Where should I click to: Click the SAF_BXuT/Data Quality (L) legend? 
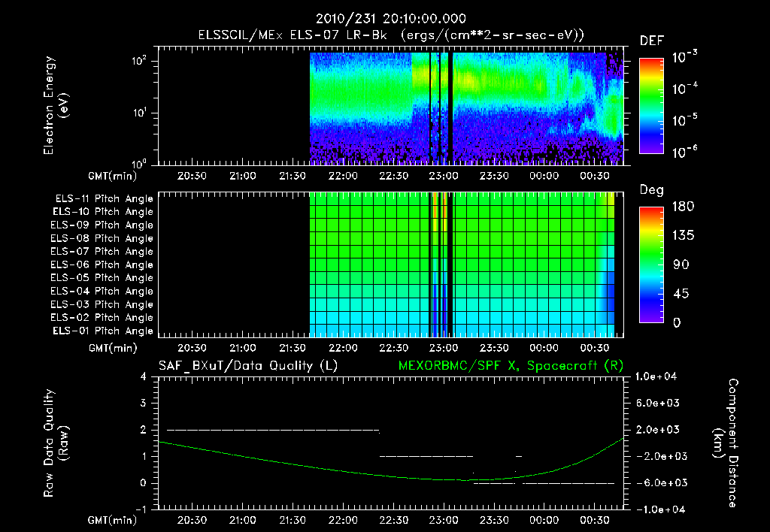(x=248, y=366)
